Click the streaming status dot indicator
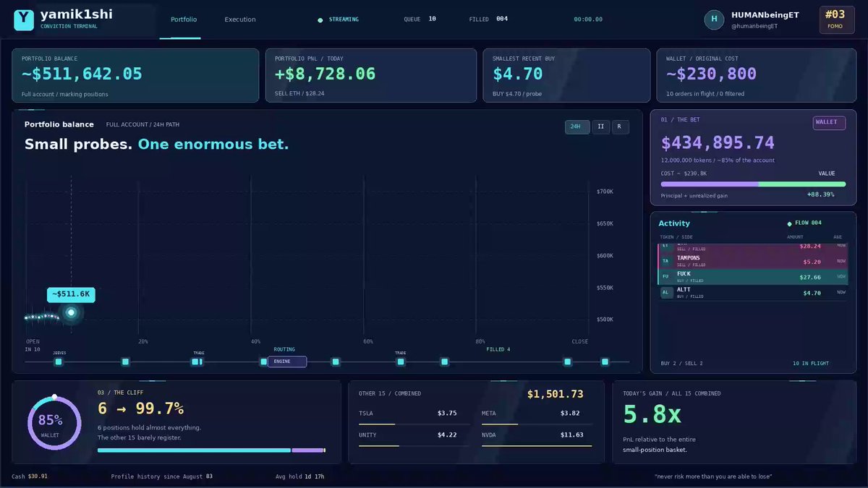Viewport: 868px width, 488px height. coord(320,20)
